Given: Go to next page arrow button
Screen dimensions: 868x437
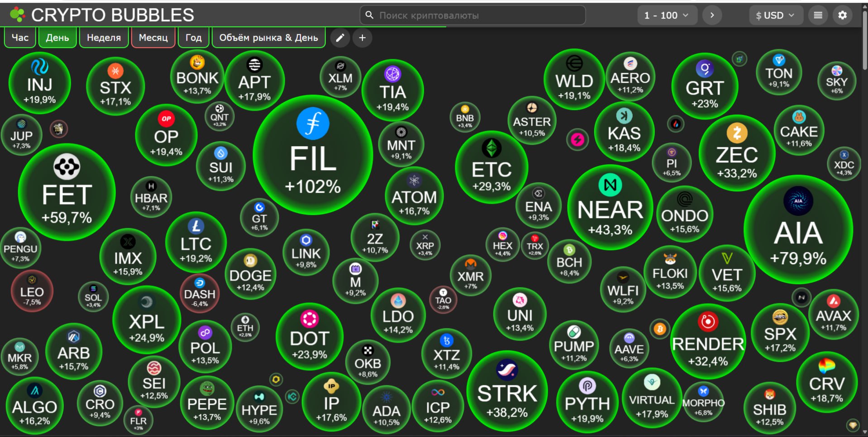Looking at the screenshot, I should pyautogui.click(x=712, y=15).
